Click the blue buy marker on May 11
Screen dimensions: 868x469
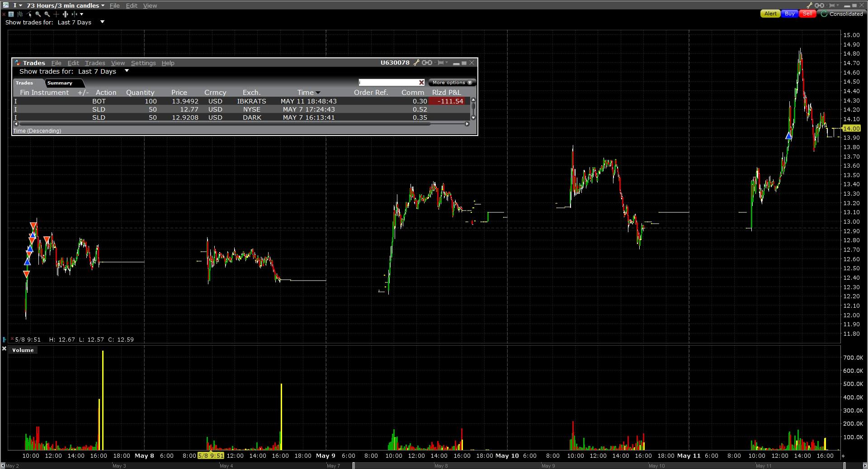coord(788,136)
